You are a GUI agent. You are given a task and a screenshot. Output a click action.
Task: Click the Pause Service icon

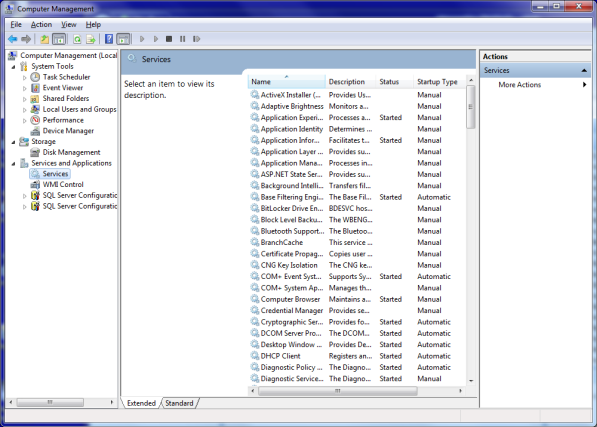tap(183, 39)
